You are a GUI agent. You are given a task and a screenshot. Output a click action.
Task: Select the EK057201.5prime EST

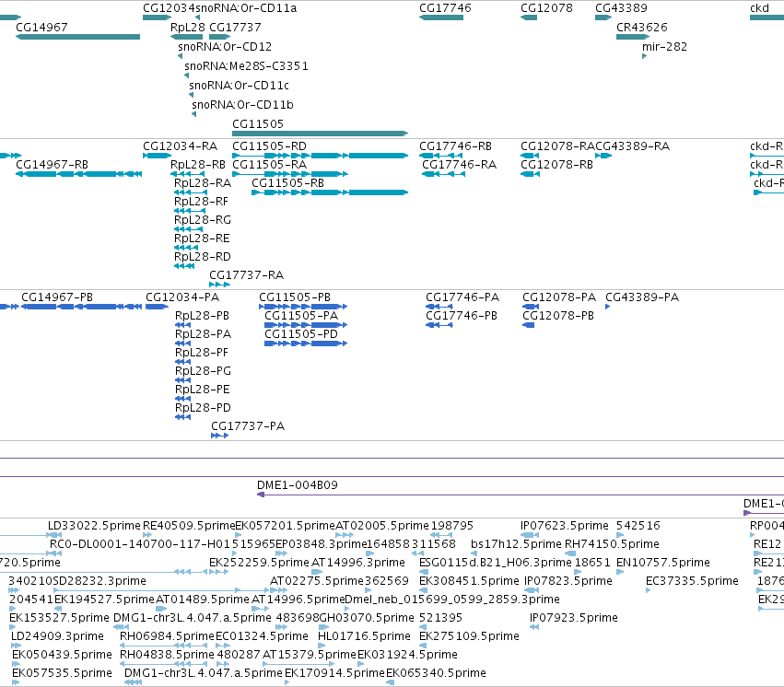click(239, 535)
